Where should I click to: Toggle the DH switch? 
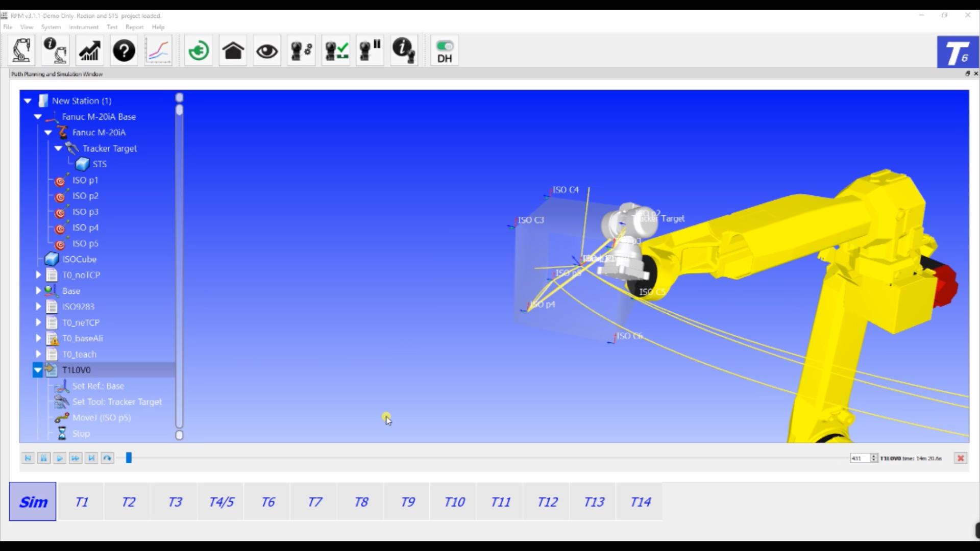(x=445, y=51)
